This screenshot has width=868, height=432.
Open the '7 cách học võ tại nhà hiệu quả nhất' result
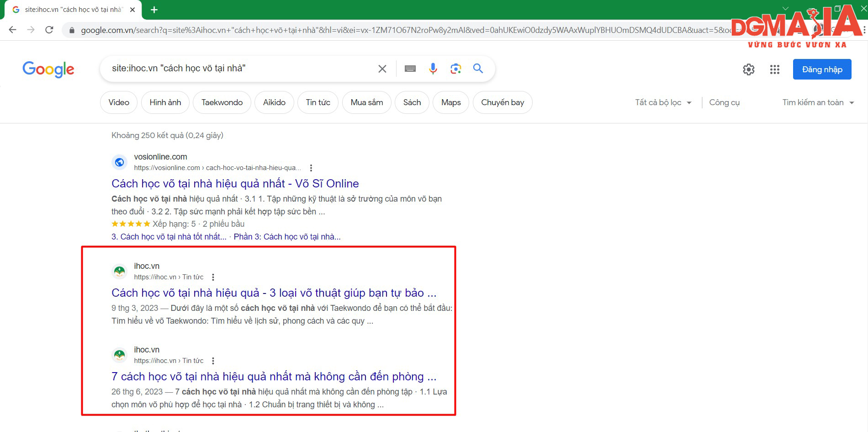274,377
